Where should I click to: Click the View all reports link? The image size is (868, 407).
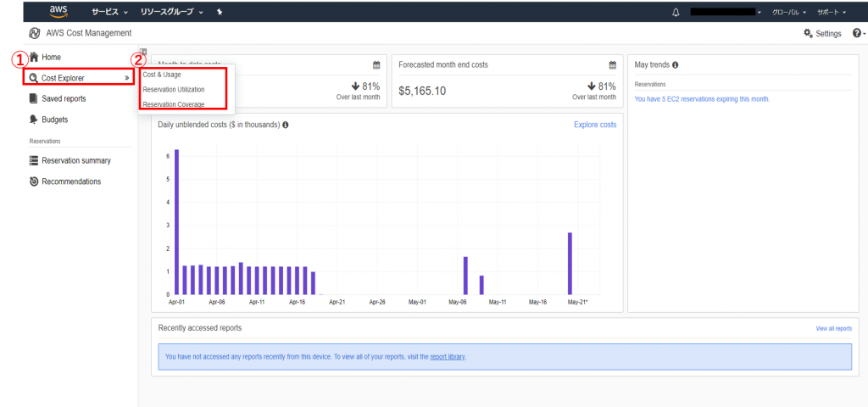click(x=834, y=329)
